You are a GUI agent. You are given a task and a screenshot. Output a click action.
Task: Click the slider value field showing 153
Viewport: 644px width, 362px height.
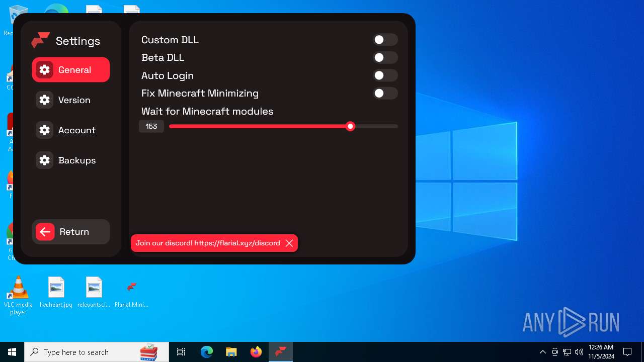click(151, 126)
